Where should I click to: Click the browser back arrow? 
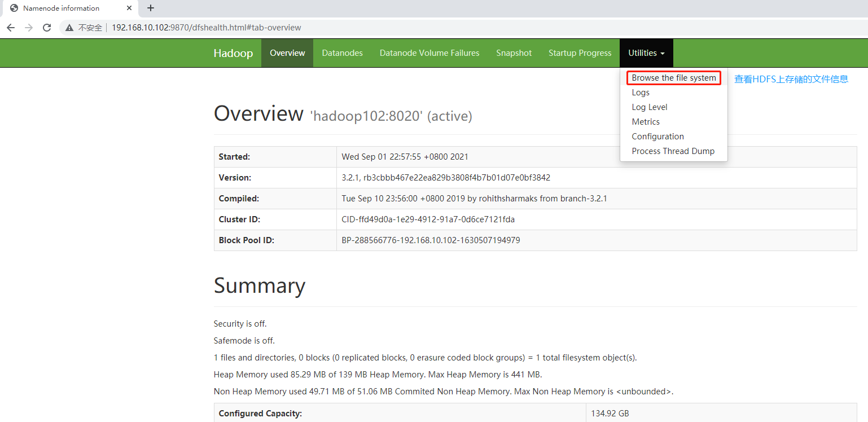click(11, 28)
